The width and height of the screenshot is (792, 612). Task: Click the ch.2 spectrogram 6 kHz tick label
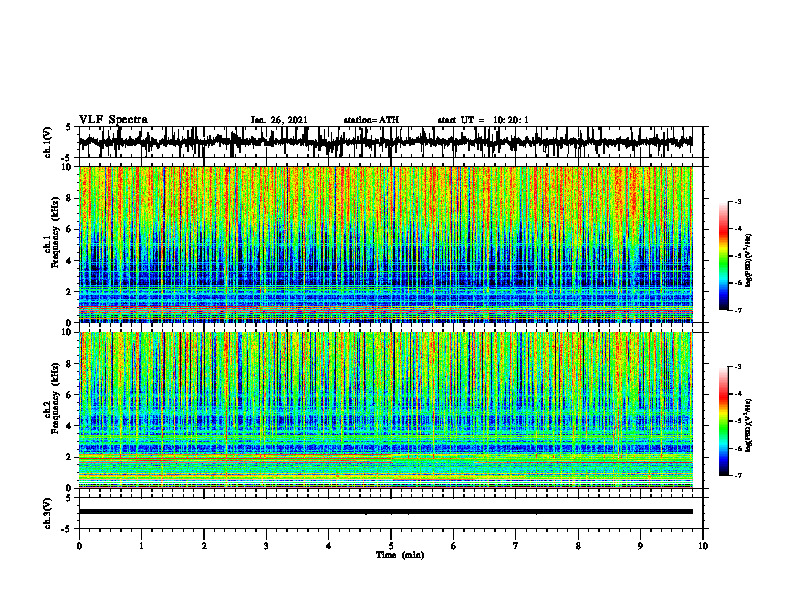(x=70, y=395)
